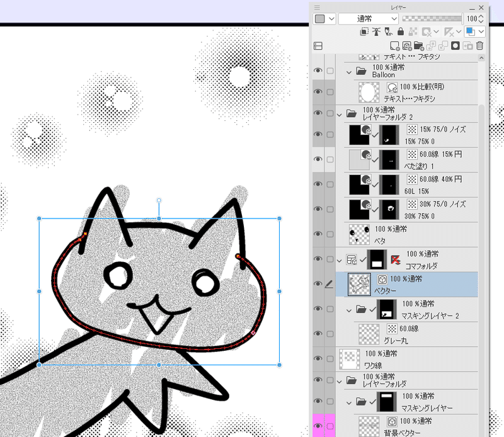Image resolution: width=504 pixels, height=437 pixels.
Task: Hide the Balloon folder with its eye
Action: pos(318,71)
